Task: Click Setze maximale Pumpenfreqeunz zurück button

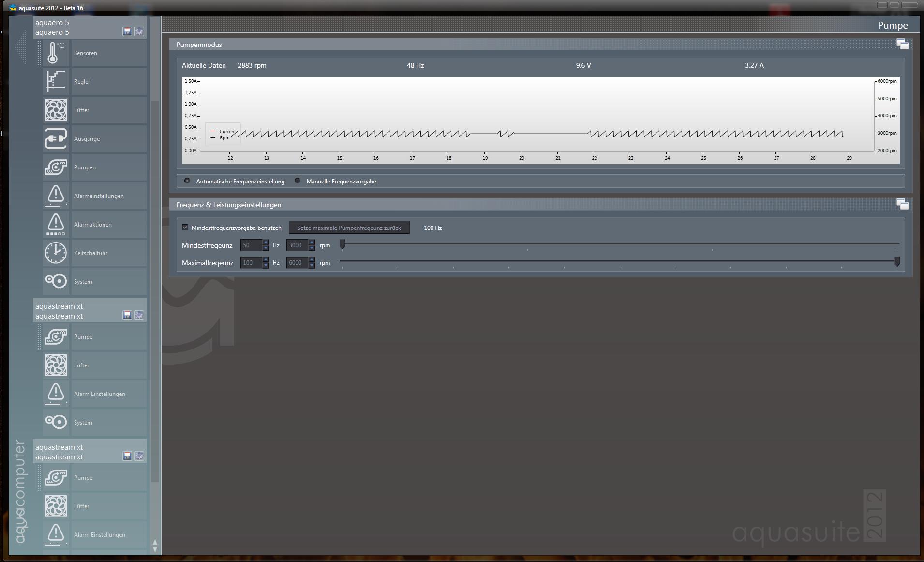Action: (x=349, y=228)
